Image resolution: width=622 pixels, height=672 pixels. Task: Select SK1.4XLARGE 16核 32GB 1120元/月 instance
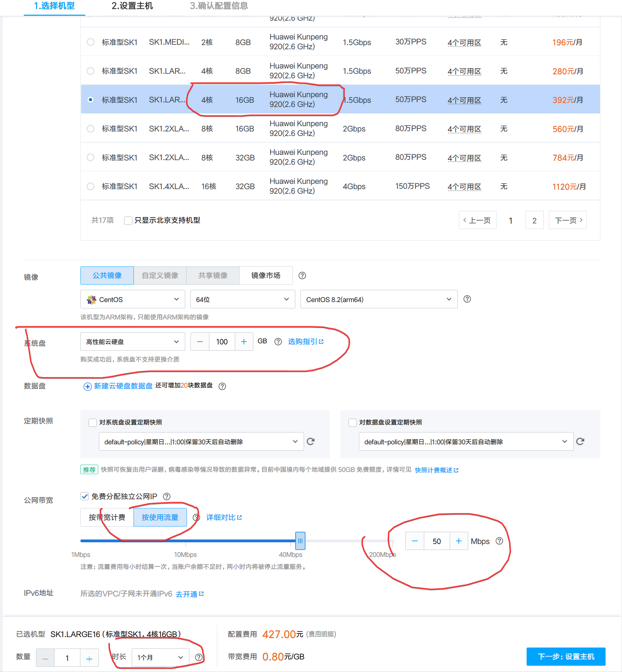pyautogui.click(x=91, y=186)
